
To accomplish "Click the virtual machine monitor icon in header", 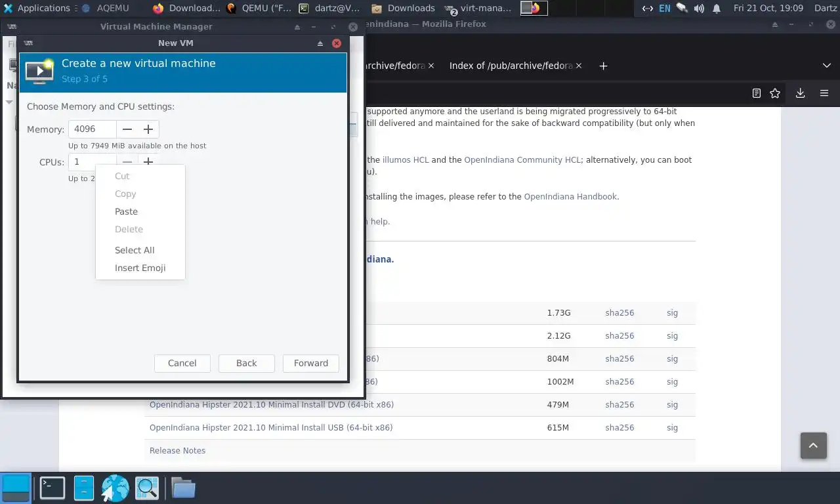I will pyautogui.click(x=39, y=71).
